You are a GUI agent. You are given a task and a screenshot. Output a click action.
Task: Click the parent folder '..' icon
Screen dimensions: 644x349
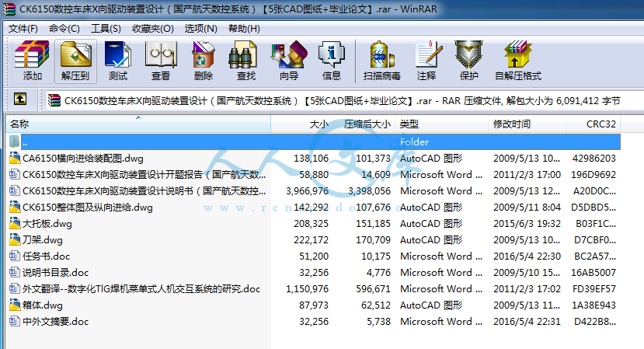(x=15, y=141)
